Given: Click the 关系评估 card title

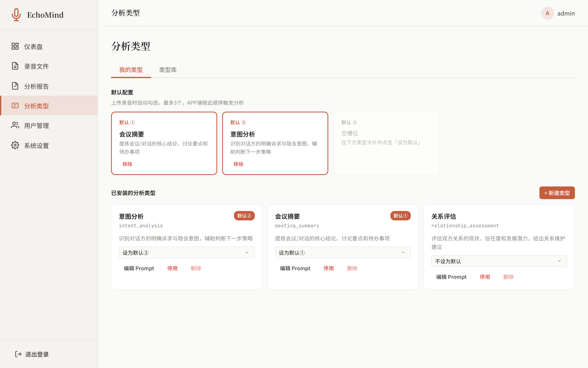Looking at the screenshot, I should coord(443,216).
